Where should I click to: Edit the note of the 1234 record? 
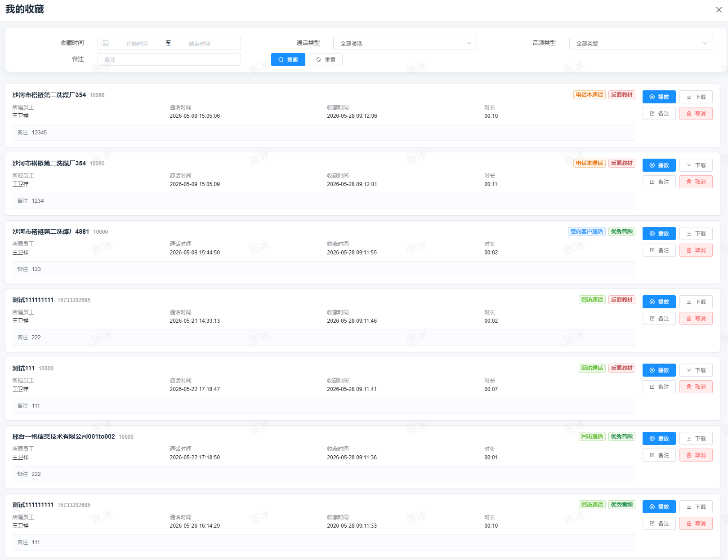point(659,182)
